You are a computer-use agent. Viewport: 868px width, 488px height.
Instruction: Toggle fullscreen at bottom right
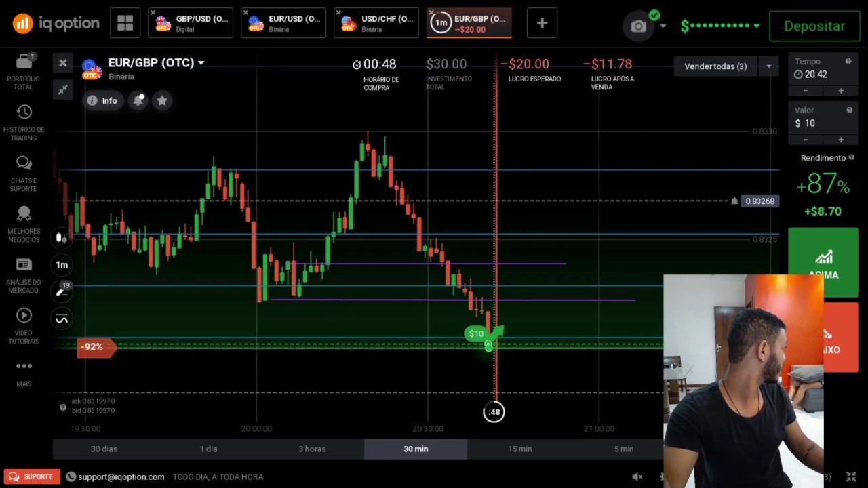[851, 476]
